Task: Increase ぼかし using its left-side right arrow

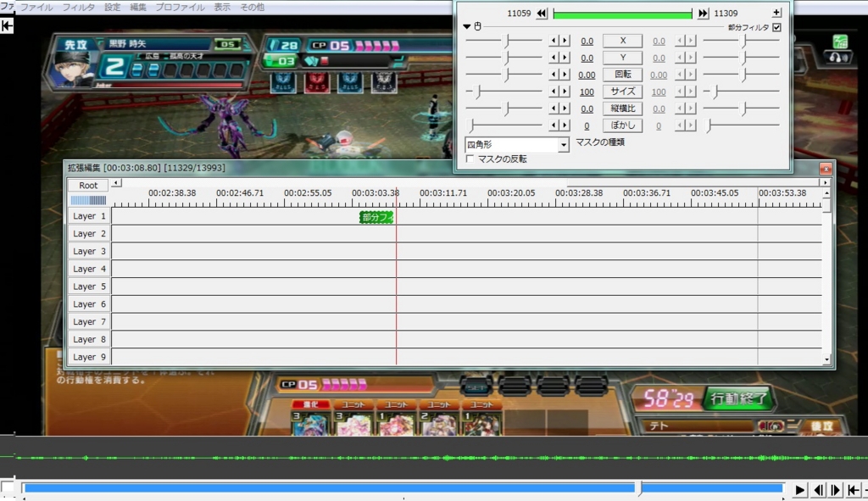Action: pyautogui.click(x=565, y=125)
